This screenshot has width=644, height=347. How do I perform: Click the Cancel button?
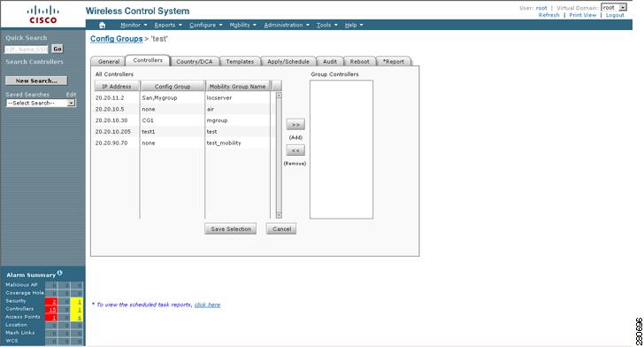281,229
